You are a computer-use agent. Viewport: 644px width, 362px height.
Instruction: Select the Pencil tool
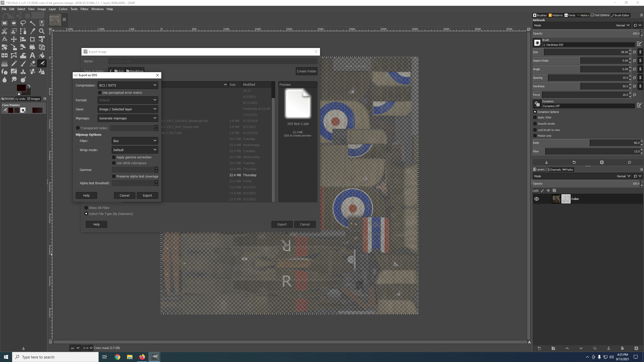point(14,63)
